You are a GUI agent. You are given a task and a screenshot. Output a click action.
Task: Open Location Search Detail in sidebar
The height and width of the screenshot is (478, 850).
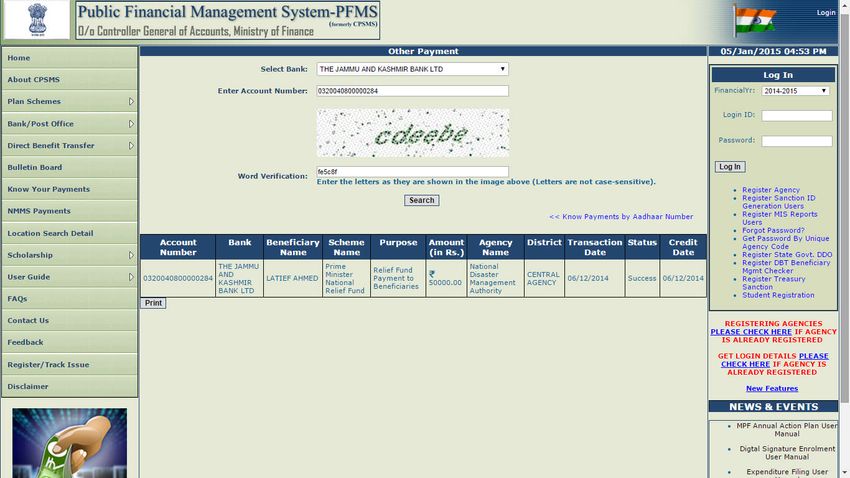click(x=69, y=233)
